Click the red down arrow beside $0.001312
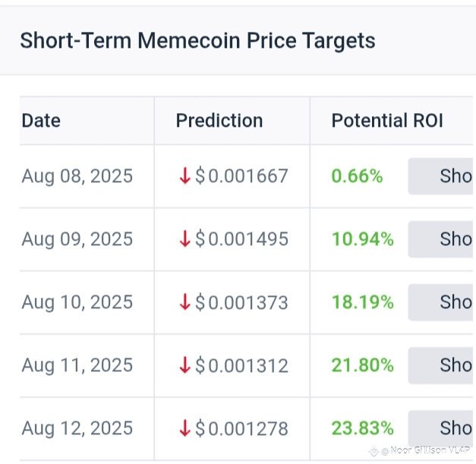 pyautogui.click(x=185, y=365)
